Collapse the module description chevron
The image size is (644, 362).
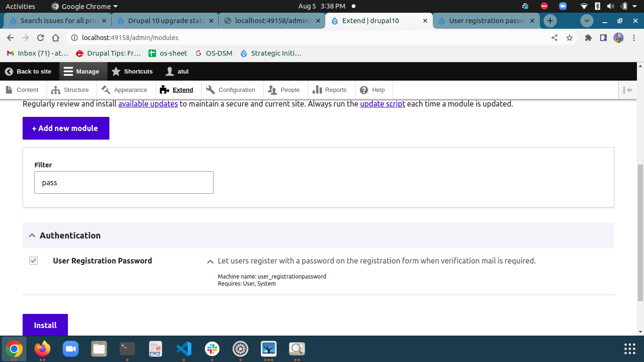click(x=210, y=261)
